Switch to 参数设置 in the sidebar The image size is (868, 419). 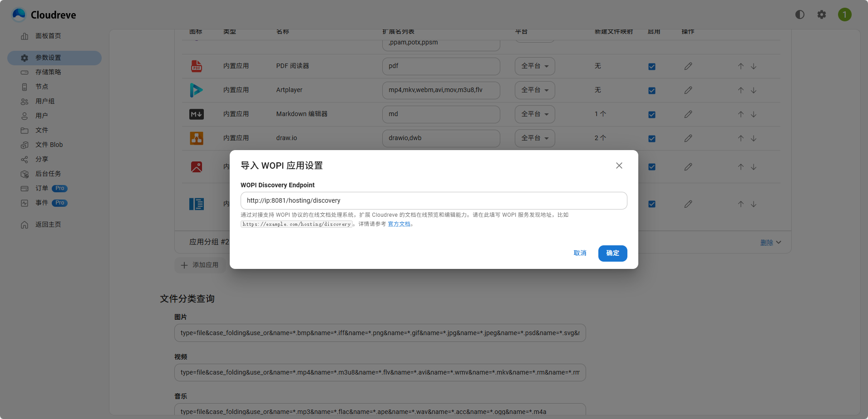[49, 58]
